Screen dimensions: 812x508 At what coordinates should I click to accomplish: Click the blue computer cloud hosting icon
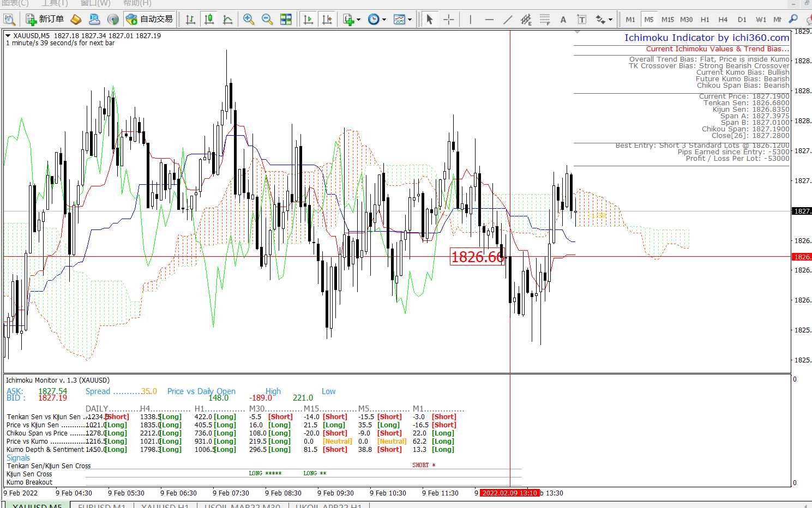[94, 20]
